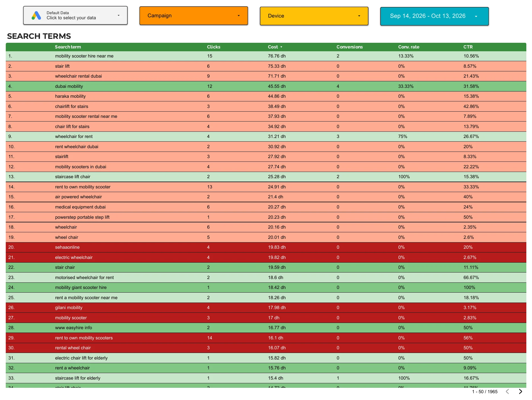
Task: Sort by the CTR column header
Action: 468,47
